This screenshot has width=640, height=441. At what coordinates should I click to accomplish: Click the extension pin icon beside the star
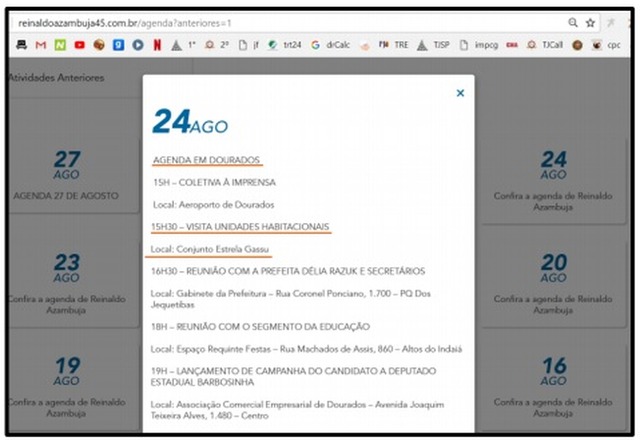[x=611, y=22]
